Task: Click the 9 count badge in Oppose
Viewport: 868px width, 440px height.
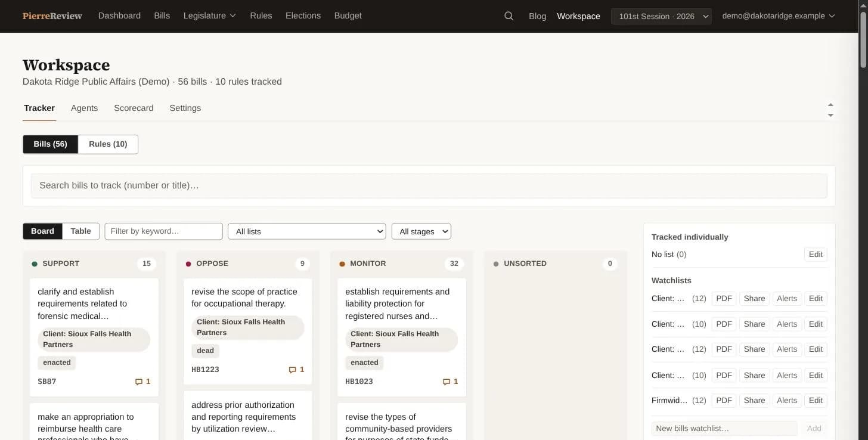Action: [x=302, y=264]
